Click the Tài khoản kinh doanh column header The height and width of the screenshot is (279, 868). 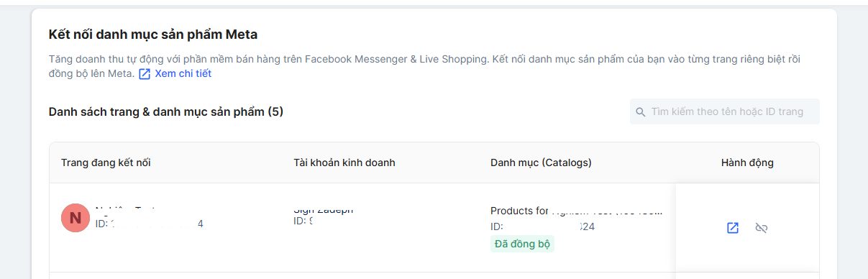tap(344, 163)
